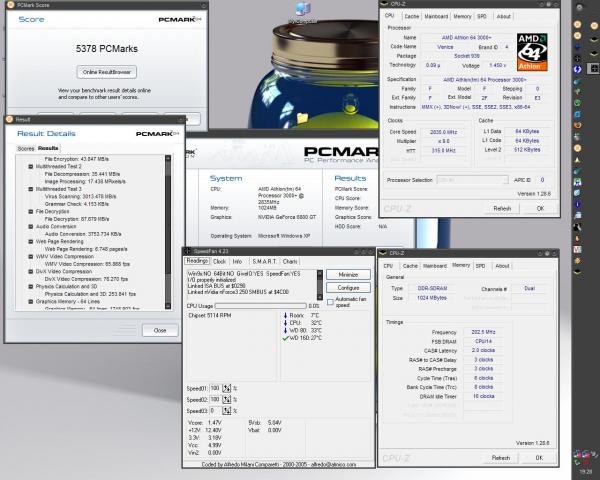Click the yellow folder icon on desktop
The height and width of the screenshot is (480, 600).
point(302,118)
